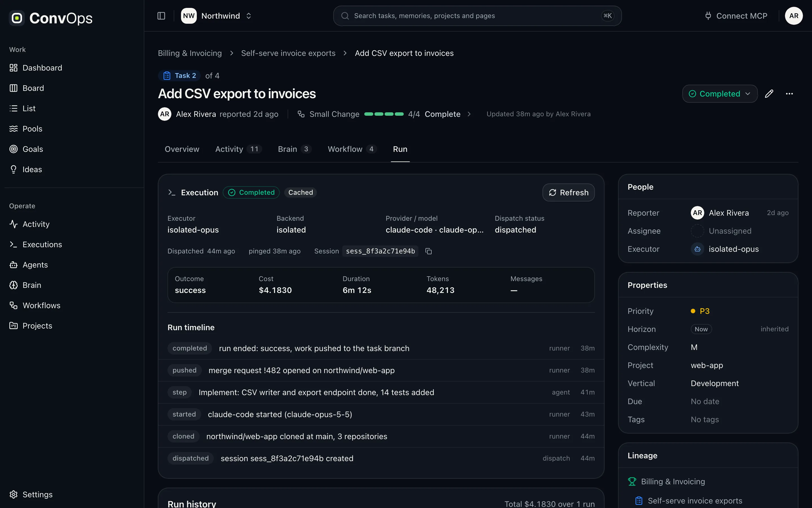This screenshot has width=812, height=508.
Task: Click the Cached badge in Execution header
Action: 300,192
